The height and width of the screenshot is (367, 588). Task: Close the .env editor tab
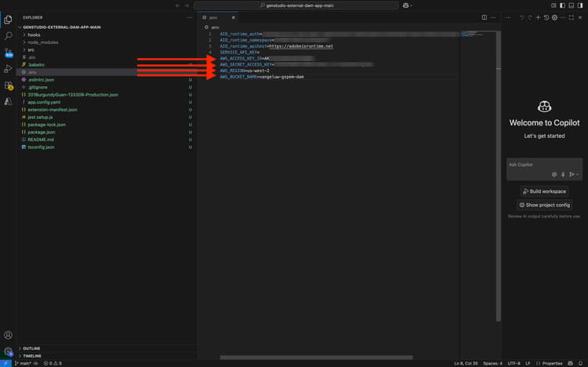(234, 17)
